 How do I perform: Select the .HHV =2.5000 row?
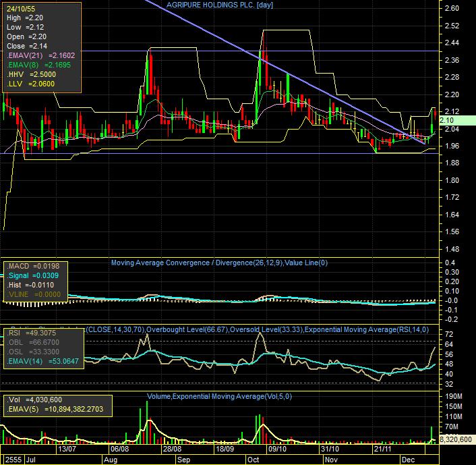pyautogui.click(x=31, y=74)
